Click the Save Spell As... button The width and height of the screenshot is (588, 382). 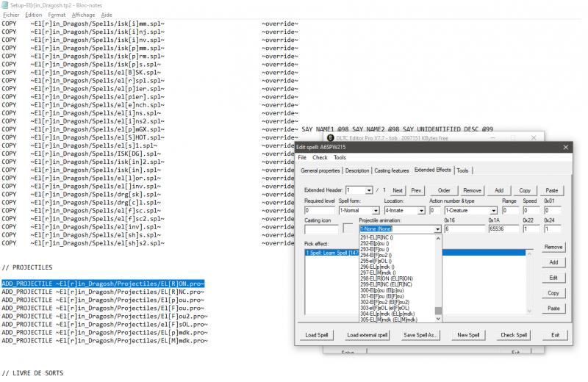(x=420, y=335)
